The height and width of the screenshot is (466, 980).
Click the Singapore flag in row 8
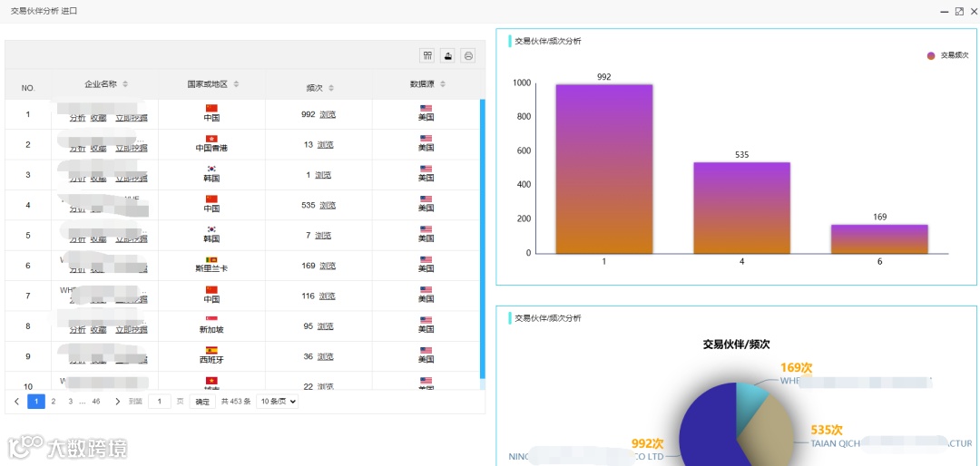click(211, 320)
